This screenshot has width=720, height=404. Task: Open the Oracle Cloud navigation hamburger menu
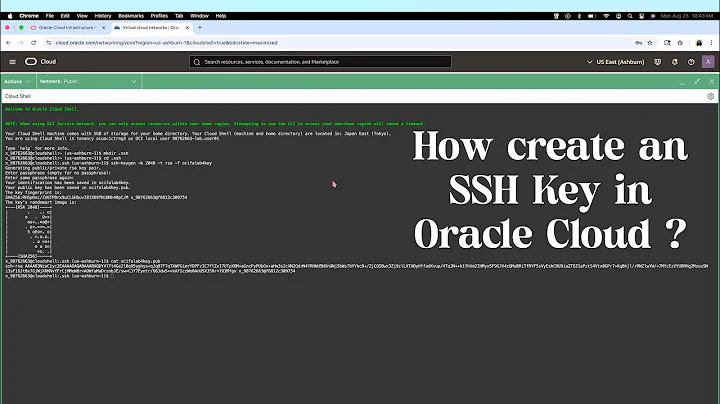[12, 62]
